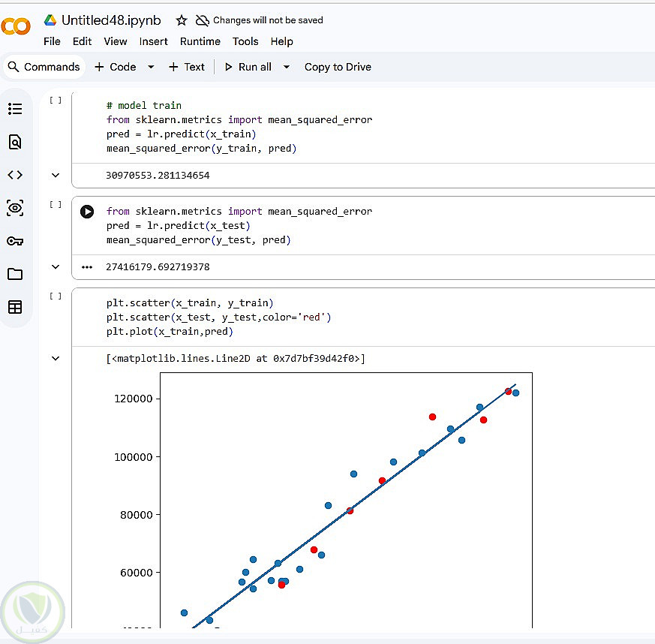This screenshot has width=655, height=644.
Task: Open Code snippets sidebar icon
Action: (15, 175)
